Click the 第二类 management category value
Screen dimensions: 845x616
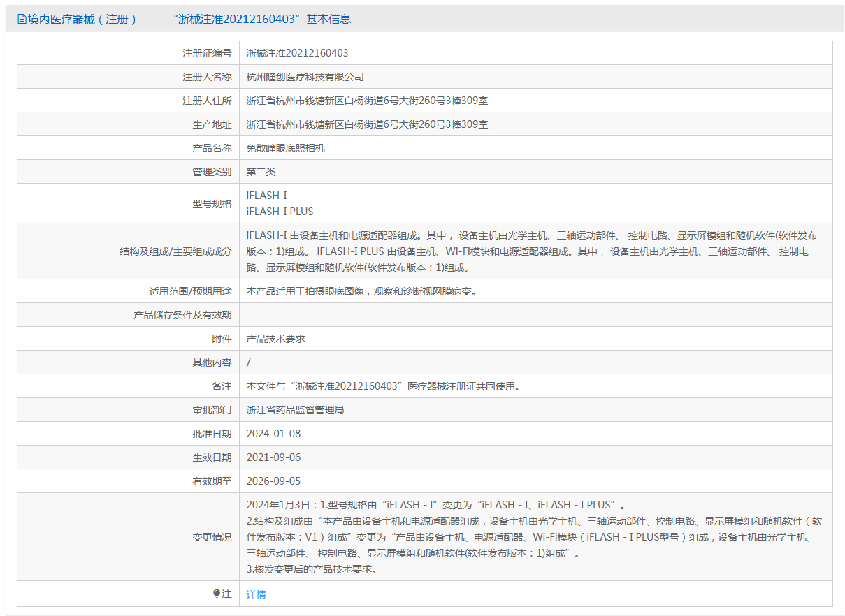coord(261,172)
